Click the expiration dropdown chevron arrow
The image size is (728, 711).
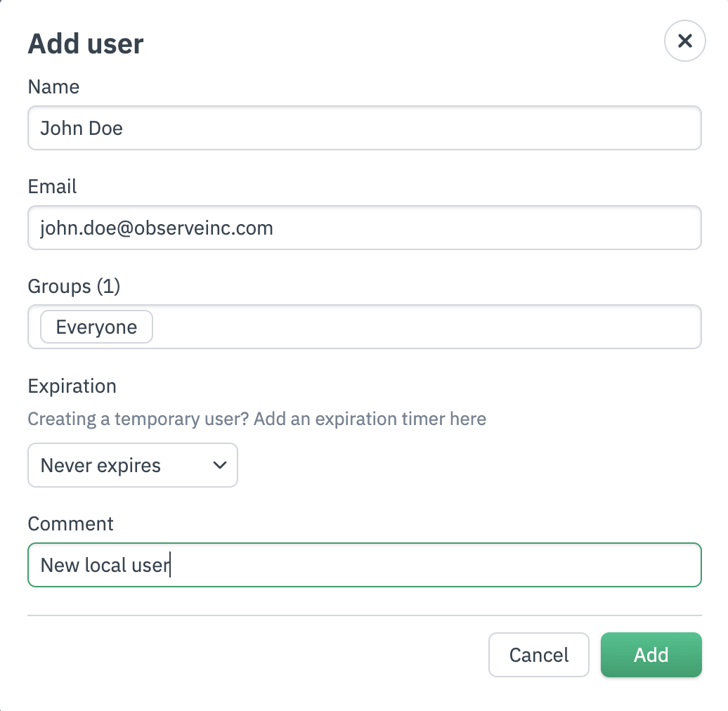pos(219,465)
